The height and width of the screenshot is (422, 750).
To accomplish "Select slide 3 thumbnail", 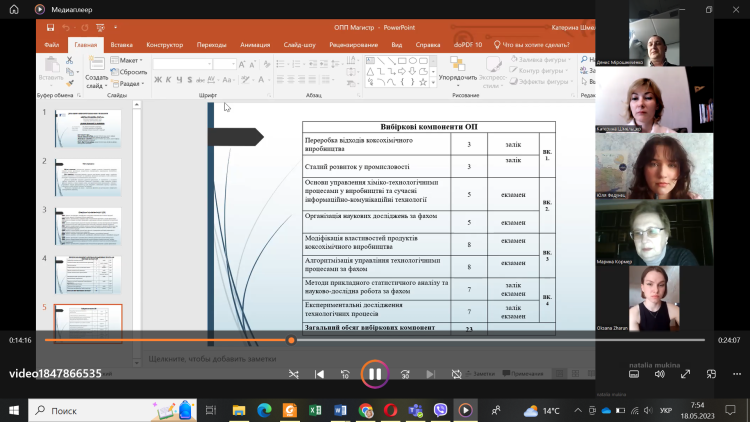I will (x=88, y=226).
